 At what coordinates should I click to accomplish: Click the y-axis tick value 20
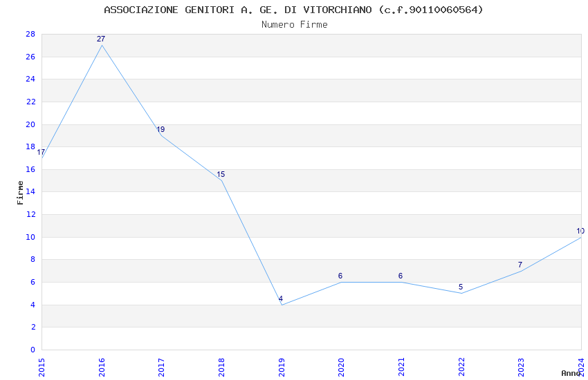(30, 124)
